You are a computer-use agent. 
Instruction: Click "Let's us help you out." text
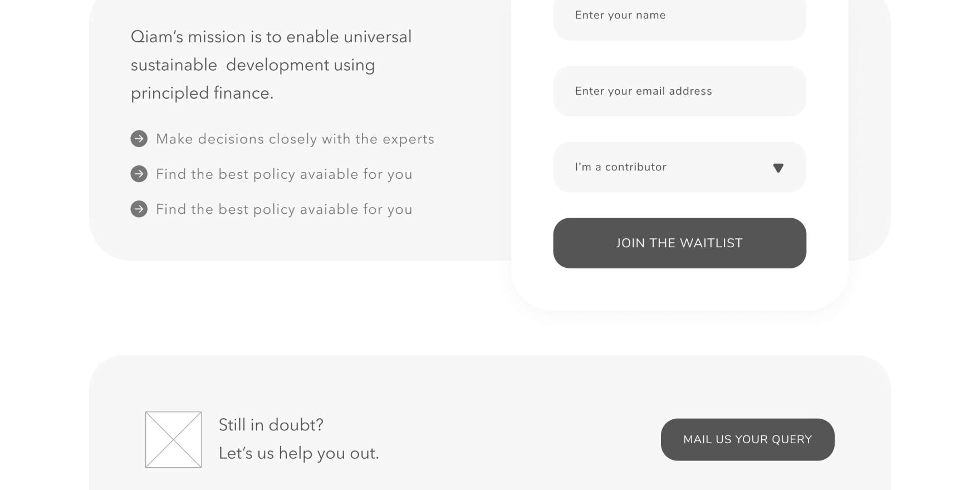tap(298, 453)
